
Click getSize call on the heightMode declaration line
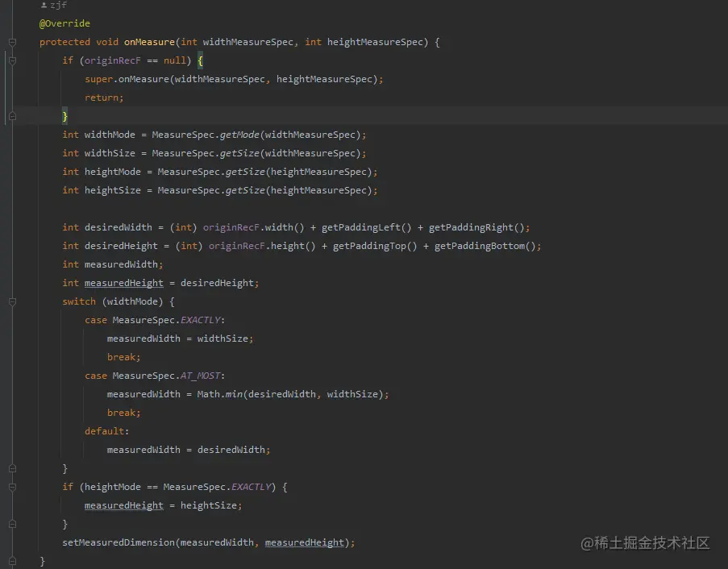pyautogui.click(x=245, y=172)
